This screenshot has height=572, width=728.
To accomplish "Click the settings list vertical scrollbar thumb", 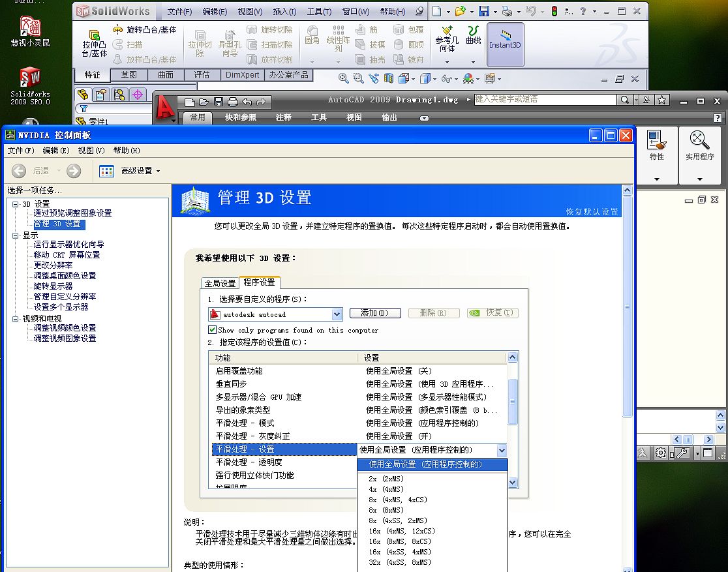I will click(513, 402).
